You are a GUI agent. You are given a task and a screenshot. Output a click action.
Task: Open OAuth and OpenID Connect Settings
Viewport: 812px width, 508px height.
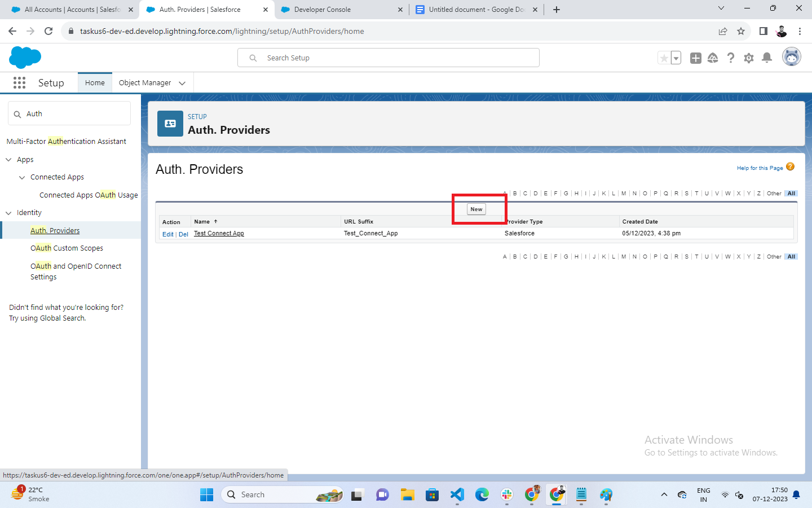point(76,271)
